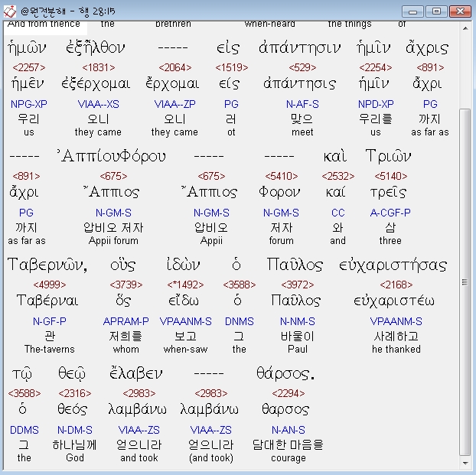Screen dimensions: 476x475
Task: Select Strong's number <1519>
Action: 232,67
